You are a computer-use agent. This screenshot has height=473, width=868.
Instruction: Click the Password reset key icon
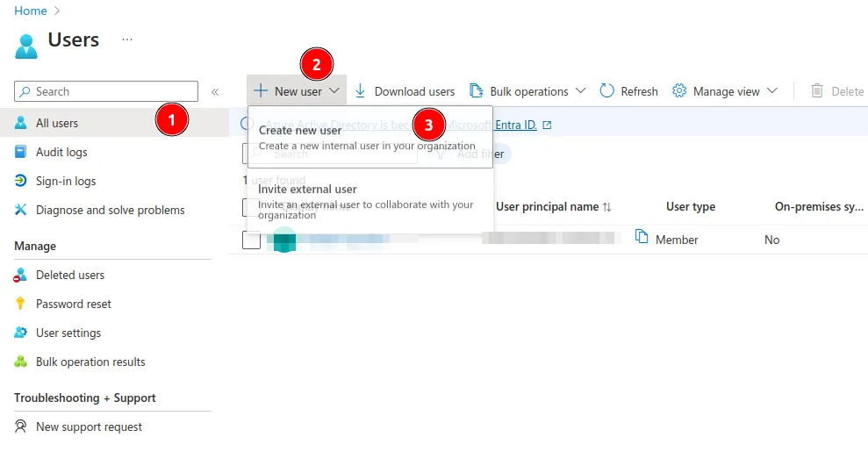point(21,304)
